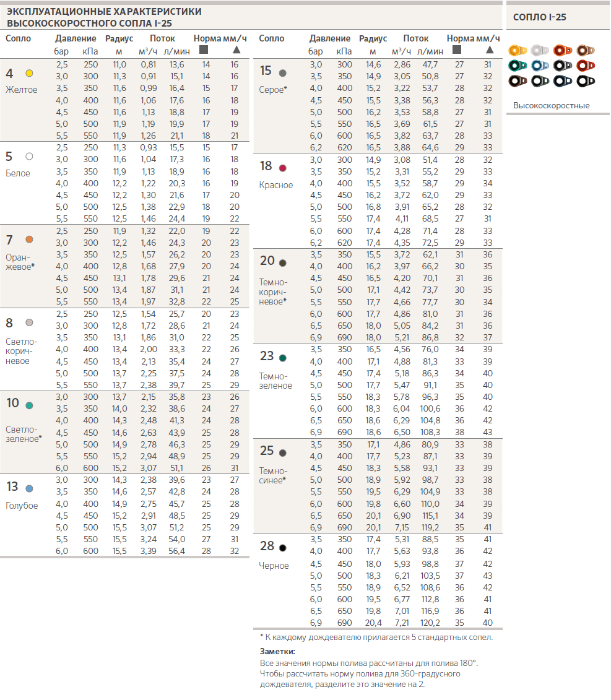Screen dimensions: 611x700
Task: Click the triangle spacing symbol above nozzle 15 table
Action: [x=490, y=50]
